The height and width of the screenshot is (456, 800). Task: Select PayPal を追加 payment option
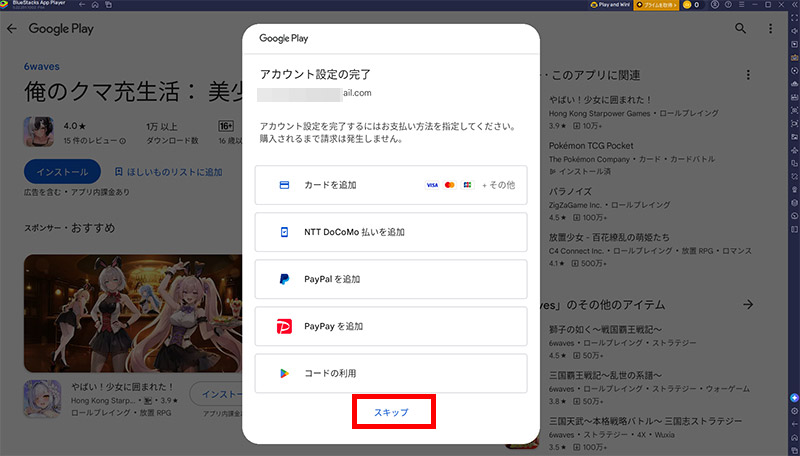pos(391,279)
